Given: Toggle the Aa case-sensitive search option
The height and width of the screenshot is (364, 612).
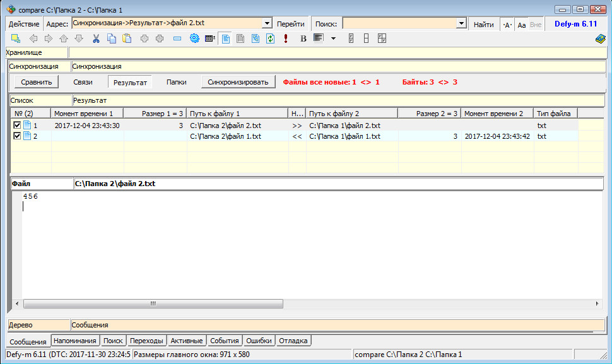Looking at the screenshot, I should 521,24.
